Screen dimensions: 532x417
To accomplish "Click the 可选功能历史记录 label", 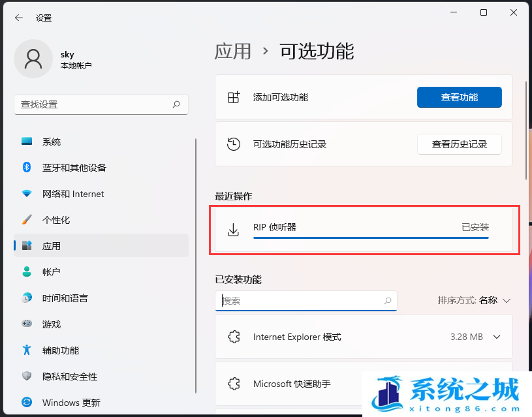I will [290, 144].
